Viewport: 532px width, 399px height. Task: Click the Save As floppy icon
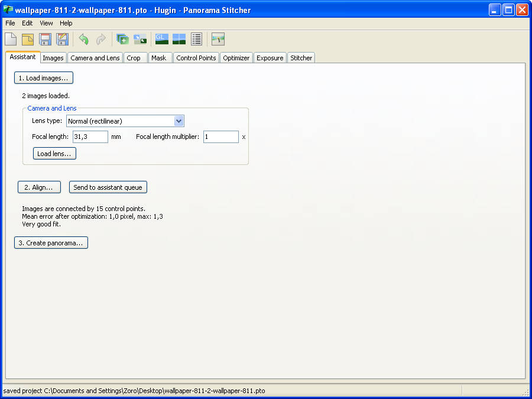(63, 39)
